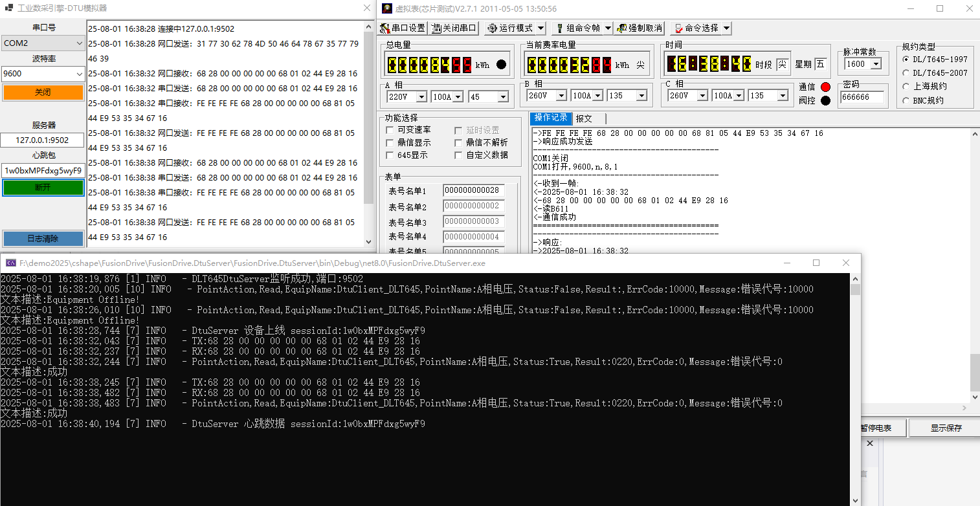Click the green 断开 button
The width and height of the screenshot is (980, 506).
click(43, 187)
